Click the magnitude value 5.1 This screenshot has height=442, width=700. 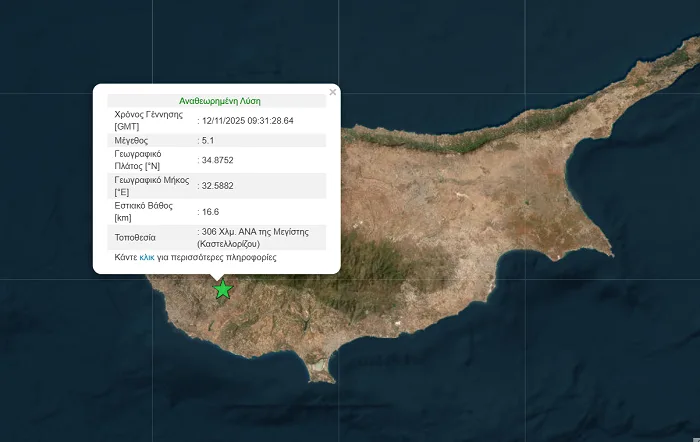pyautogui.click(x=208, y=140)
